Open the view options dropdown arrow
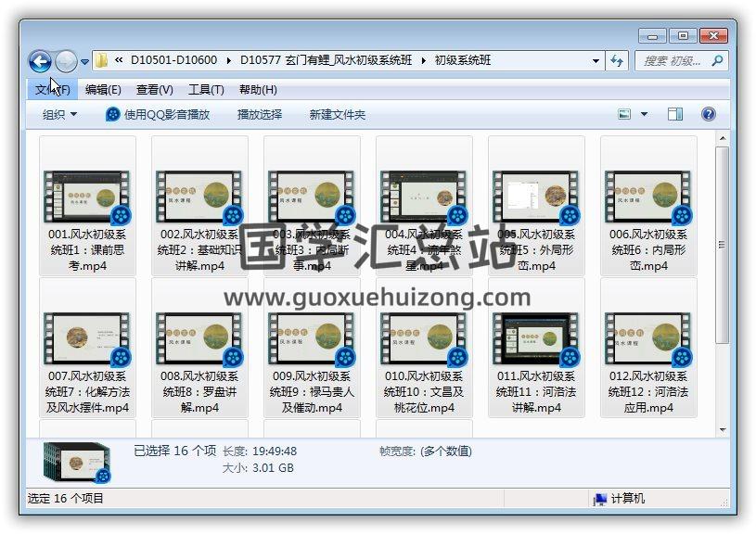 click(x=644, y=114)
